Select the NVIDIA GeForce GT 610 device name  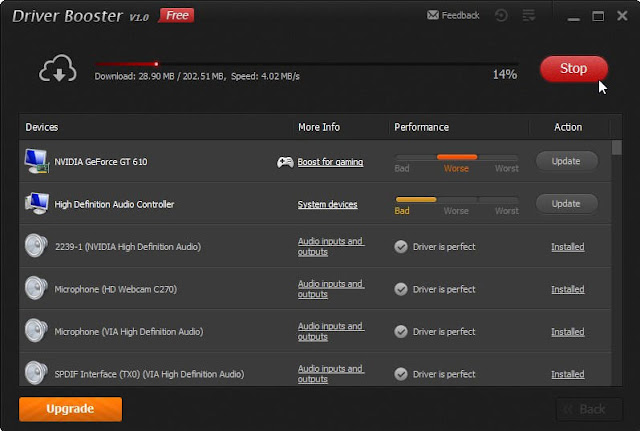tap(101, 162)
